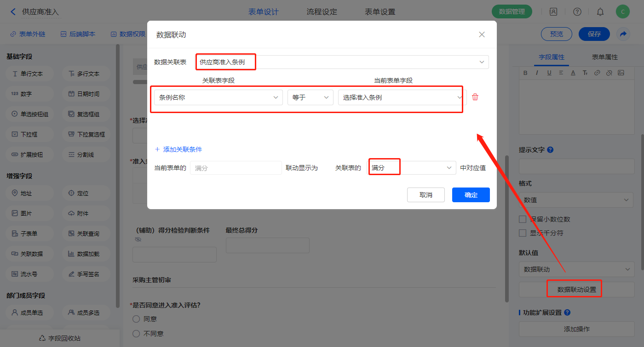Screen dimensions: 644x347
Task: Click the address book contacts icon
Action: pyautogui.click(x=553, y=12)
